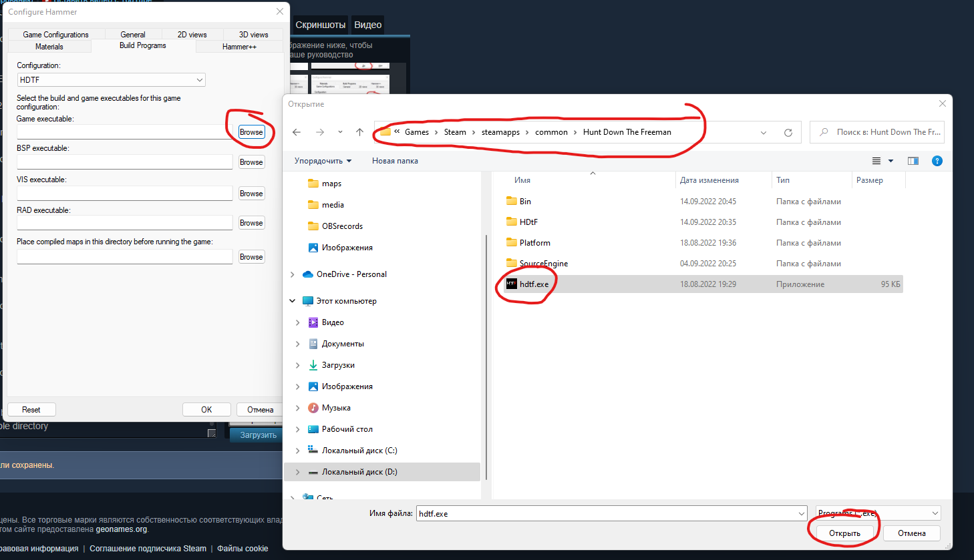
Task: Go back in the file dialog
Action: coord(297,132)
